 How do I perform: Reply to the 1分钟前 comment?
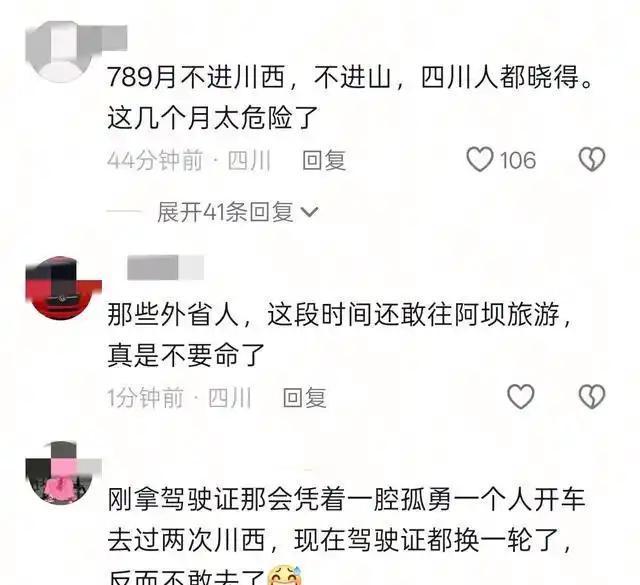[304, 398]
